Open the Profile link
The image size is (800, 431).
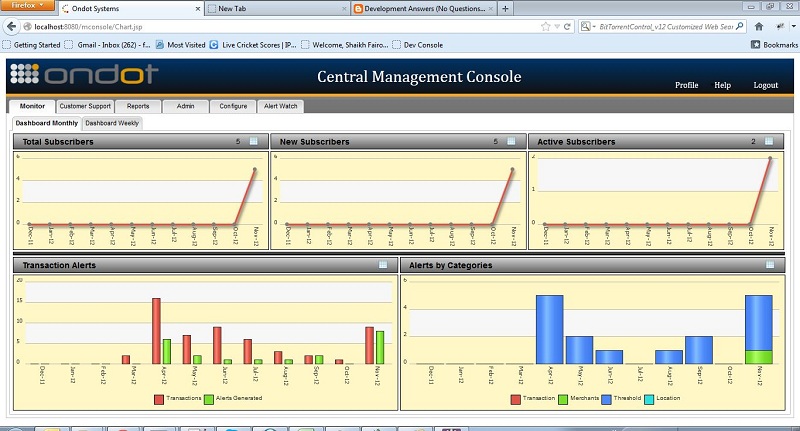[686, 85]
